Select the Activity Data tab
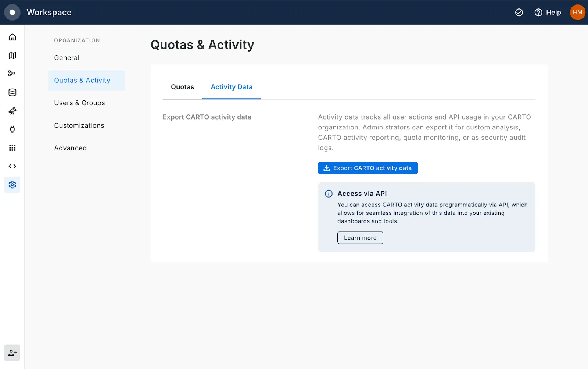The height and width of the screenshot is (369, 588). (x=231, y=87)
